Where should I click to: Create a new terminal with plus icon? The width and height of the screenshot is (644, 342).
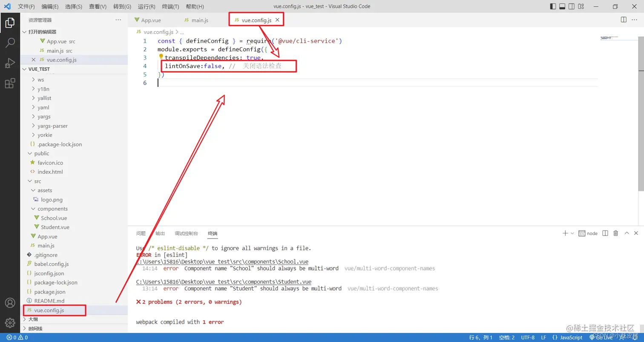point(565,233)
